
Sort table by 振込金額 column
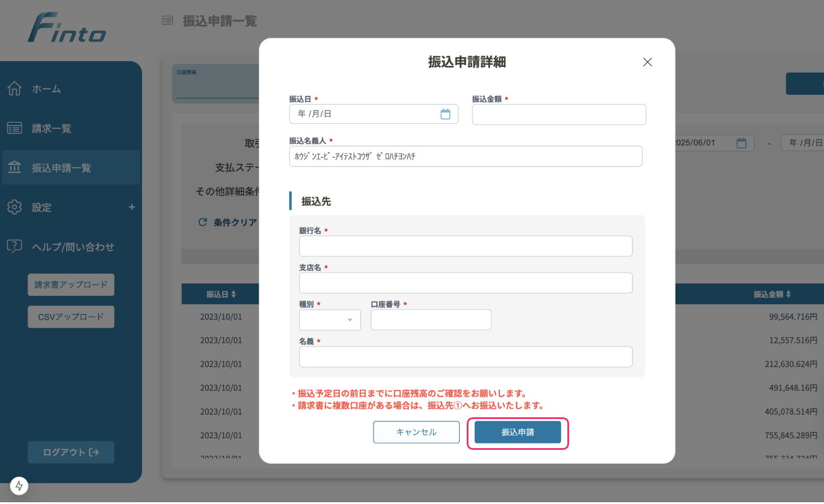(772, 294)
